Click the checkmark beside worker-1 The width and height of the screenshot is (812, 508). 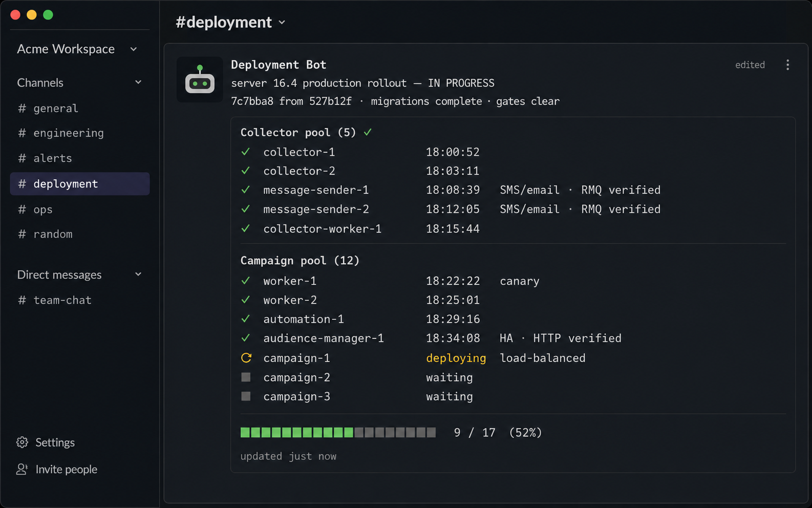point(246,281)
